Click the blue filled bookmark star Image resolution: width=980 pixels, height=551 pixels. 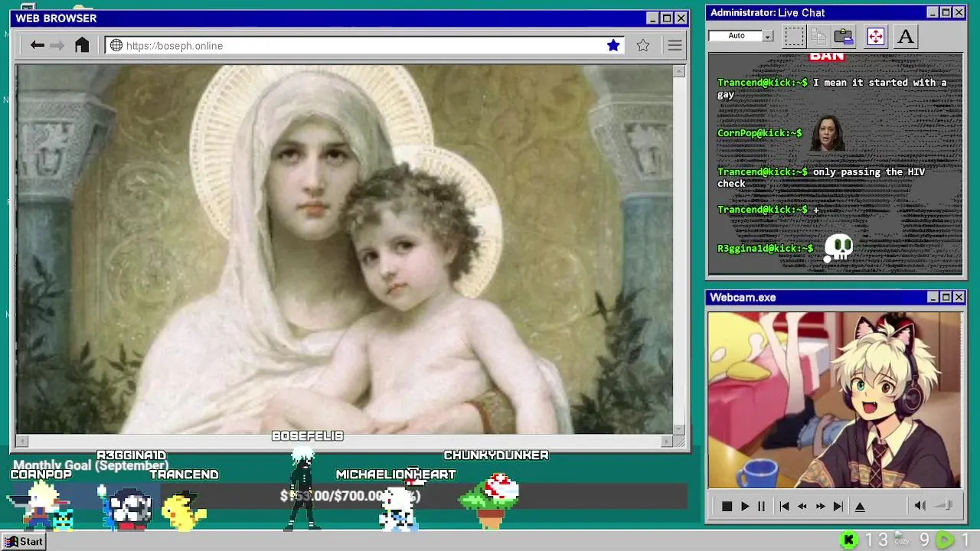tap(613, 45)
